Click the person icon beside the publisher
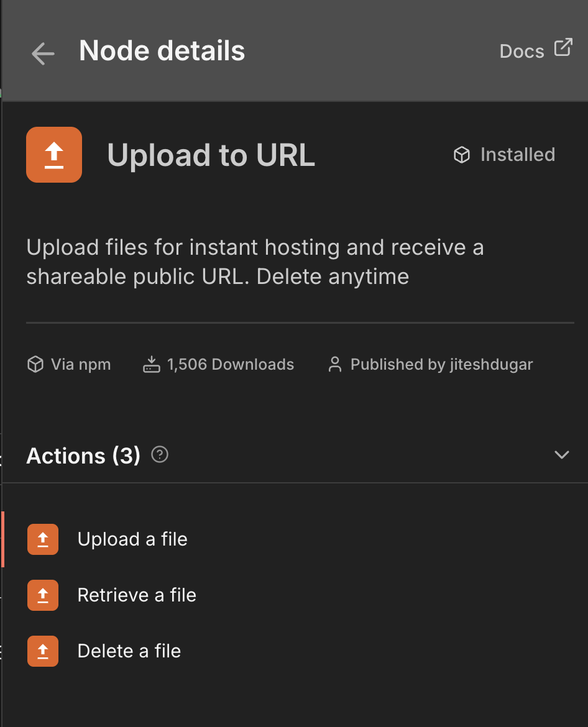This screenshot has width=588, height=727. tap(335, 364)
